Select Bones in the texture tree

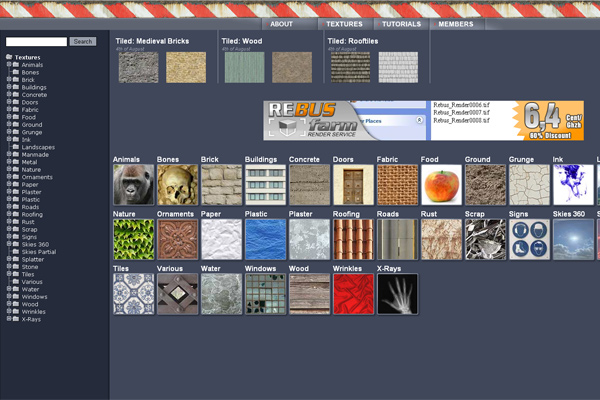click(30, 72)
